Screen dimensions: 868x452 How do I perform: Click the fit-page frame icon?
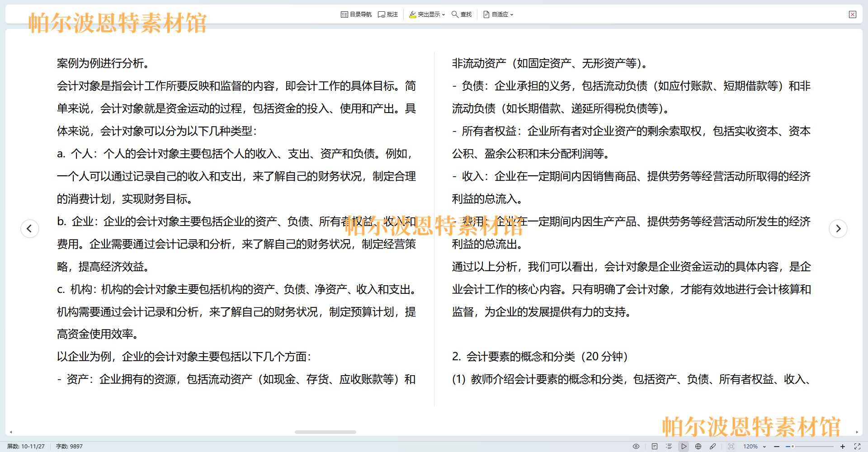click(731, 446)
